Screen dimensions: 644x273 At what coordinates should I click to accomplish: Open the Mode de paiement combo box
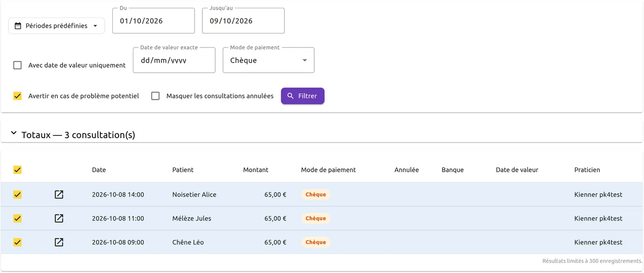tap(269, 60)
